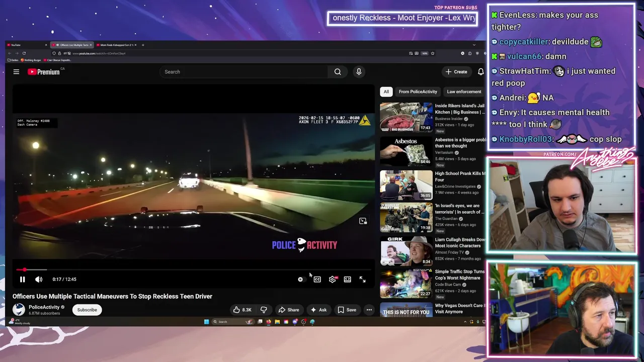
Task: Open Simple Traffic Stop Turns video thumbnail
Action: click(406, 284)
